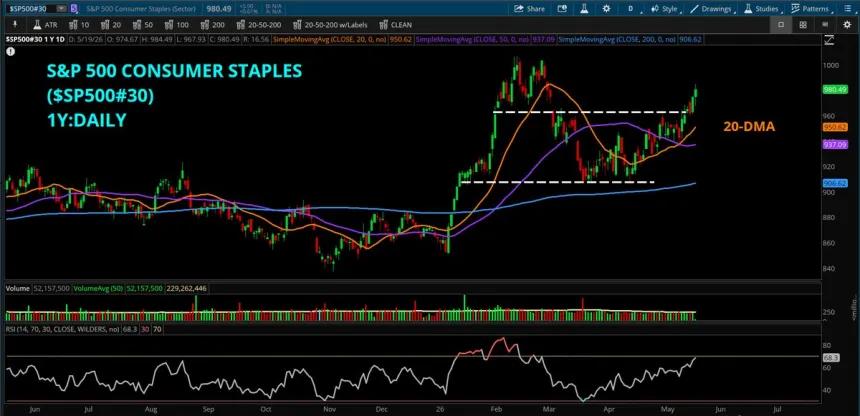This screenshot has height=416, width=860.
Task: Click the blue 906.62 price bubble
Action: (835, 183)
